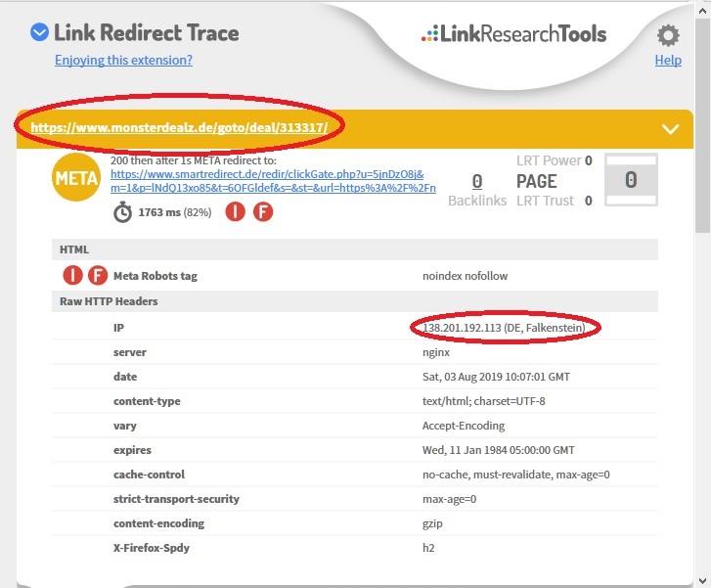Click the Backlinks count of 0
The height and width of the screenshot is (588, 711).
coord(477,181)
